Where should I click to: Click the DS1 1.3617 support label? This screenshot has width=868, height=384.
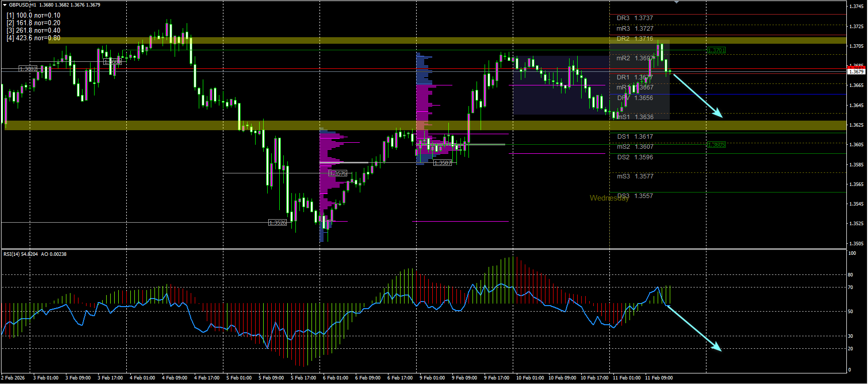[x=635, y=137]
